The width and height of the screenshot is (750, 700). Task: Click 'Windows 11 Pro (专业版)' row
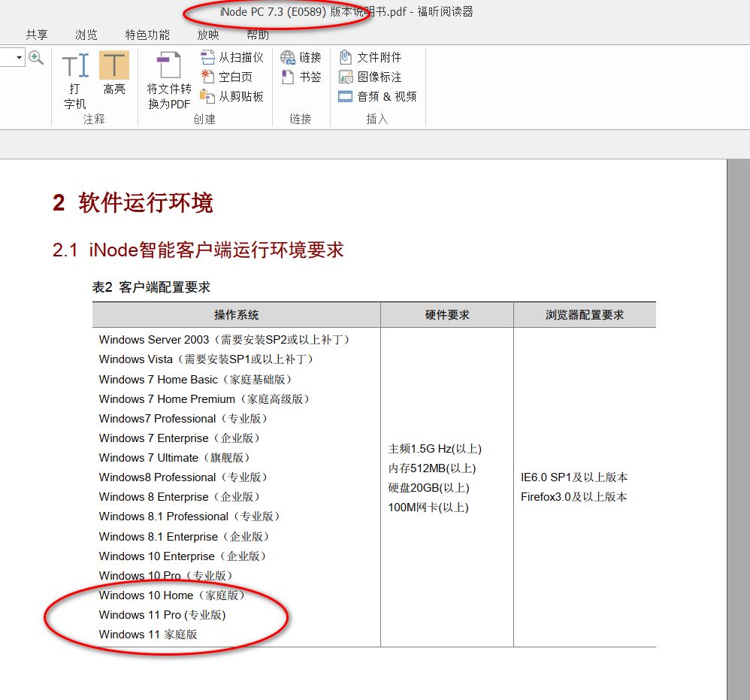[x=162, y=615]
